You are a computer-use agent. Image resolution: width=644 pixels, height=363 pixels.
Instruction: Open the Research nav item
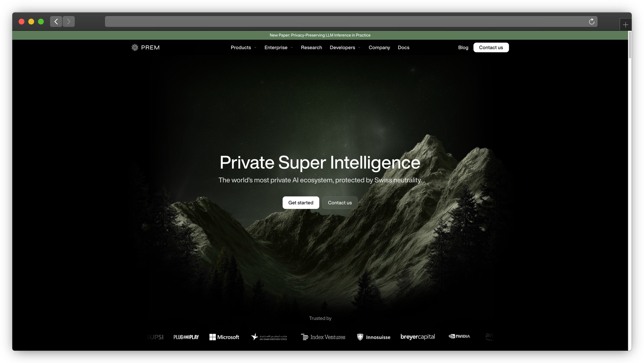pyautogui.click(x=311, y=48)
